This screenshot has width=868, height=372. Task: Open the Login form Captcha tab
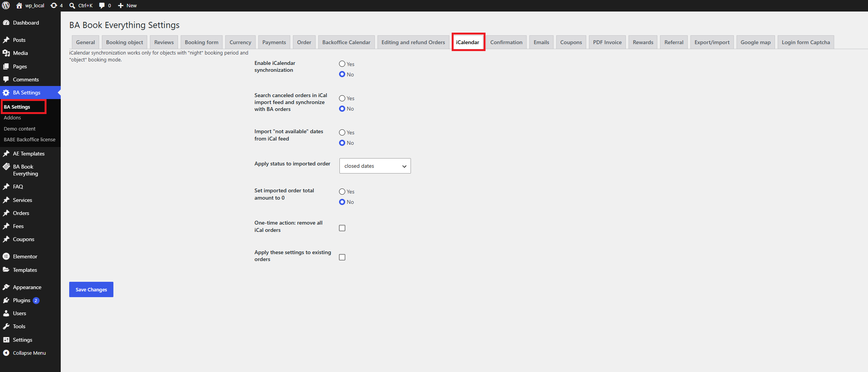(806, 42)
